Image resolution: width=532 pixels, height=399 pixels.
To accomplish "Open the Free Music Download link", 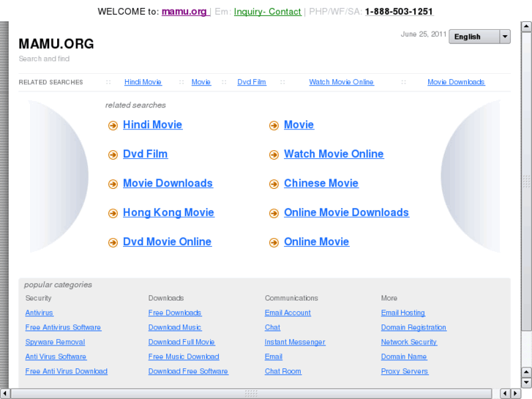I will [x=184, y=357].
